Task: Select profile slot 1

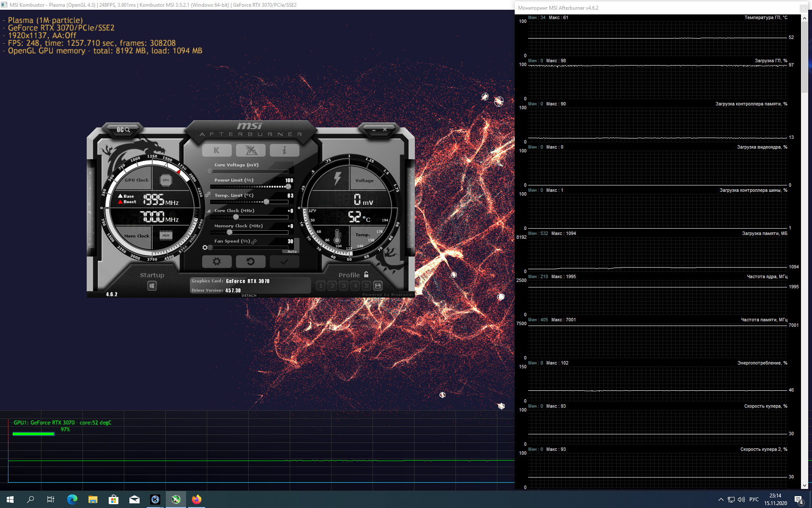Action: tap(321, 286)
